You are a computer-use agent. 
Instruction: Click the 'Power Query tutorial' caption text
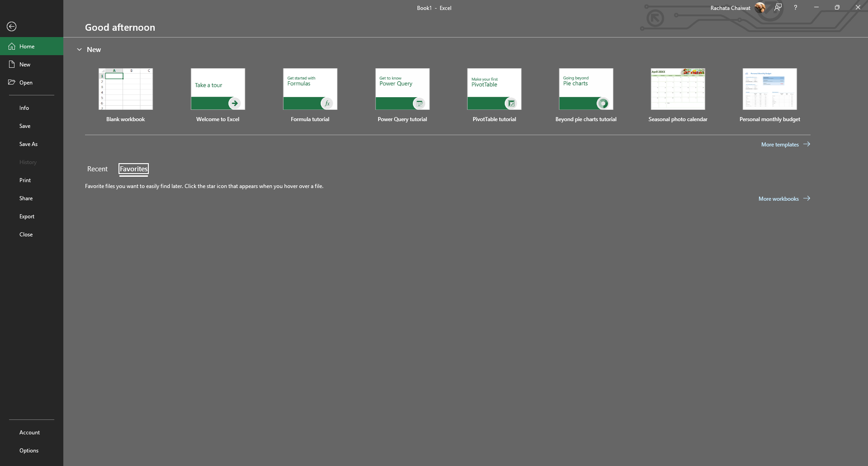click(x=403, y=119)
